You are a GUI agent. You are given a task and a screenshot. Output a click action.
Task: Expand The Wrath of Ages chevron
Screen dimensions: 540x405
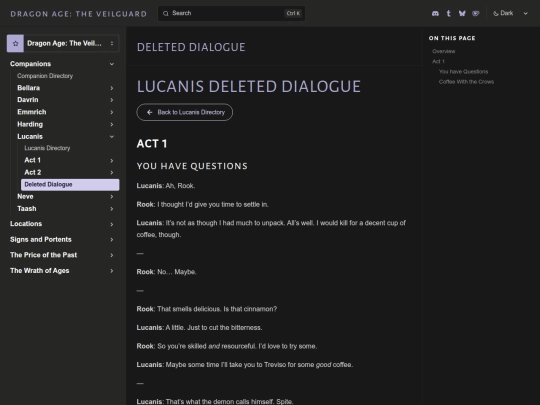112,271
